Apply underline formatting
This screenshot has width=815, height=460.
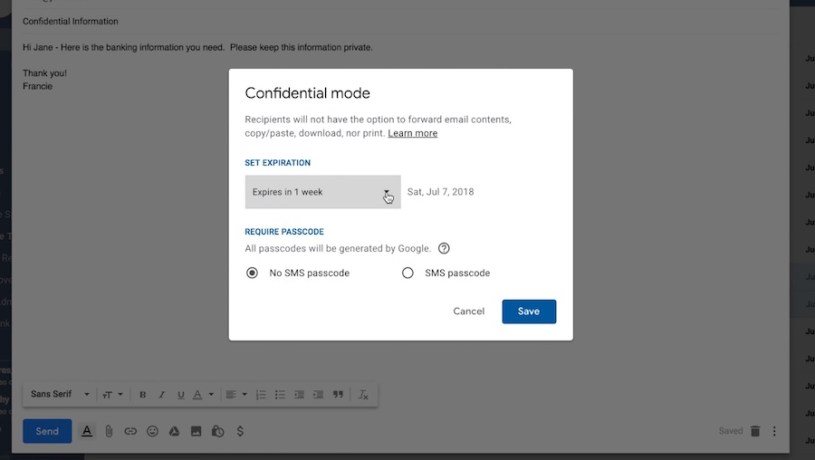(x=180, y=395)
